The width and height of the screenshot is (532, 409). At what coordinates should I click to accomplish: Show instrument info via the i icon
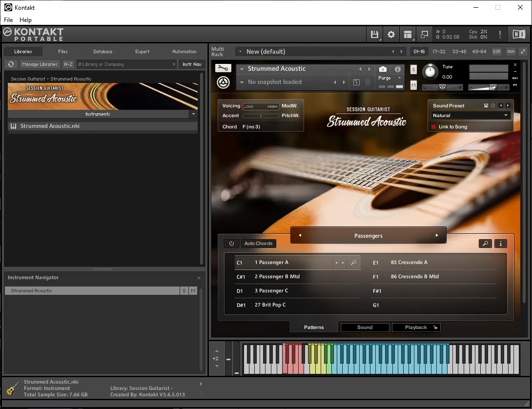click(397, 69)
